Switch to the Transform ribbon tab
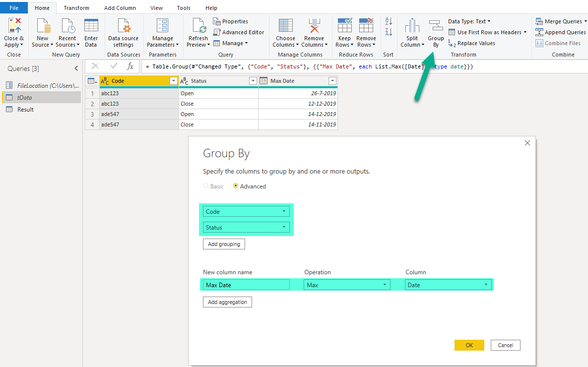The width and height of the screenshot is (588, 367). pyautogui.click(x=76, y=8)
